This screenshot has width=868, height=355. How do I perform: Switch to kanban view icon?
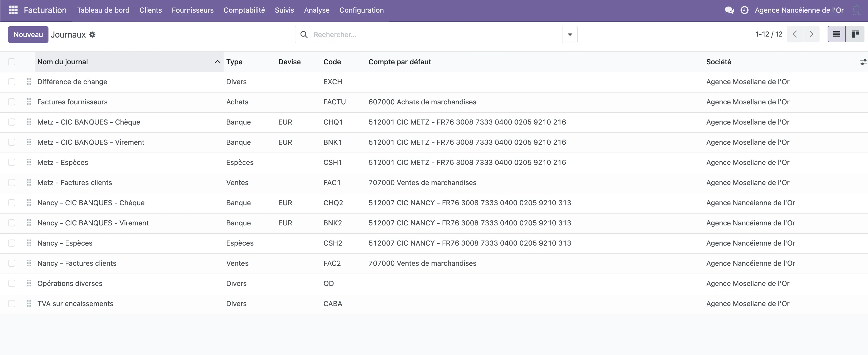855,34
